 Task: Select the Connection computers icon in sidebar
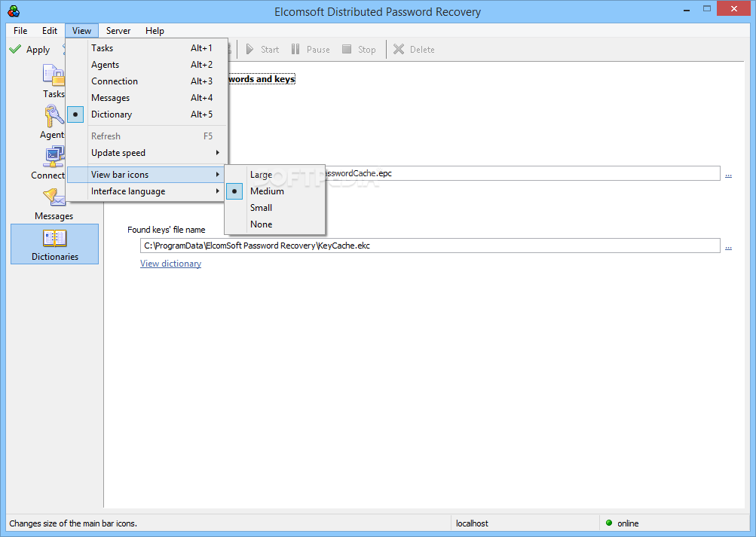[54, 157]
